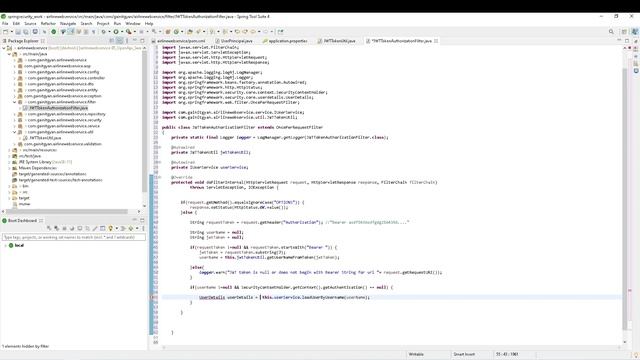
Task: Click the Save toolbar icon
Action: [x=18, y=32]
